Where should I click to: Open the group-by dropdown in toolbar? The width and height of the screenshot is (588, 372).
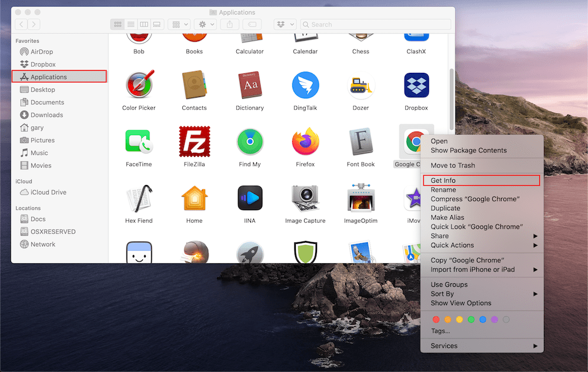tap(179, 24)
